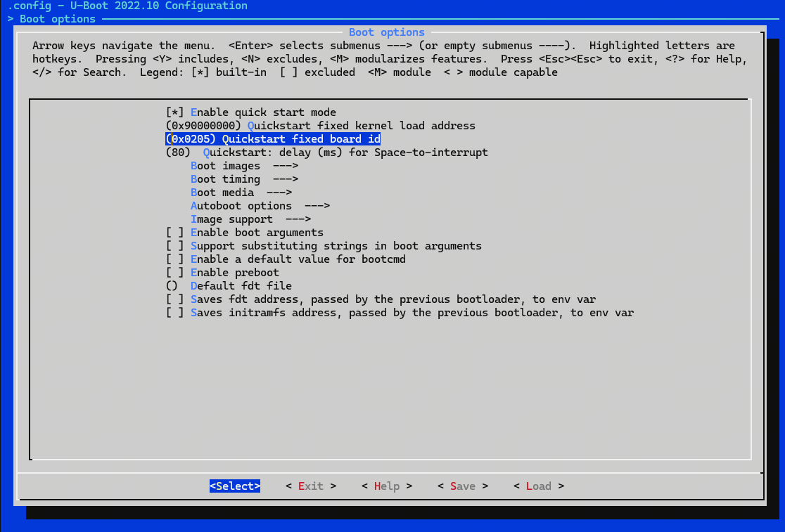Screen dimensions: 785x532
Task: Toggle Enable boot arguments checkbox
Action: pyautogui.click(x=244, y=233)
